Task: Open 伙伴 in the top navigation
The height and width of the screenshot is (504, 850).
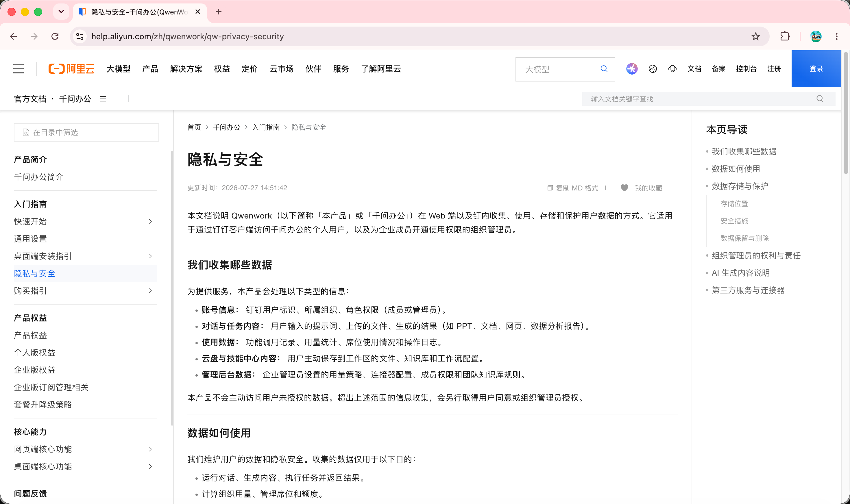Action: 313,69
